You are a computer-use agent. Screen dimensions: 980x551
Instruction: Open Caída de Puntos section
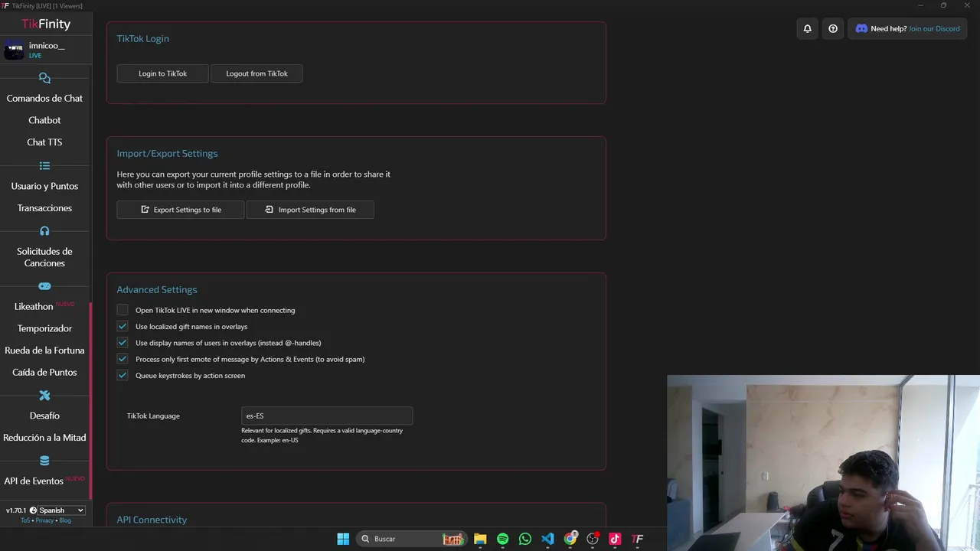(44, 372)
